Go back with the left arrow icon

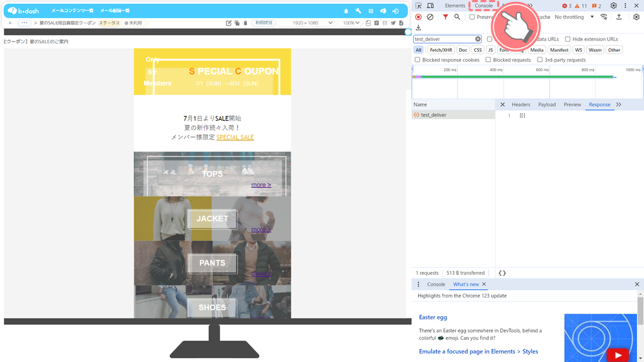(11, 23)
